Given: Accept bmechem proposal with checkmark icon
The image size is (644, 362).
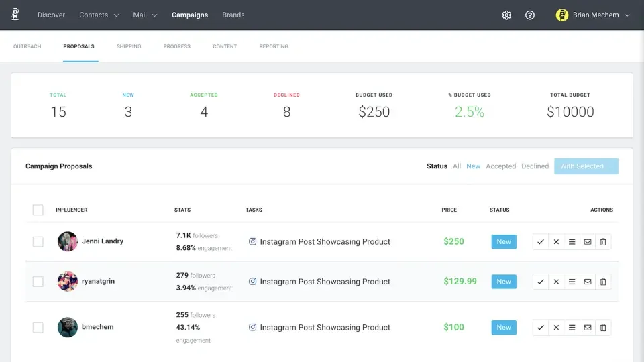Looking at the screenshot, I should coord(541,328).
